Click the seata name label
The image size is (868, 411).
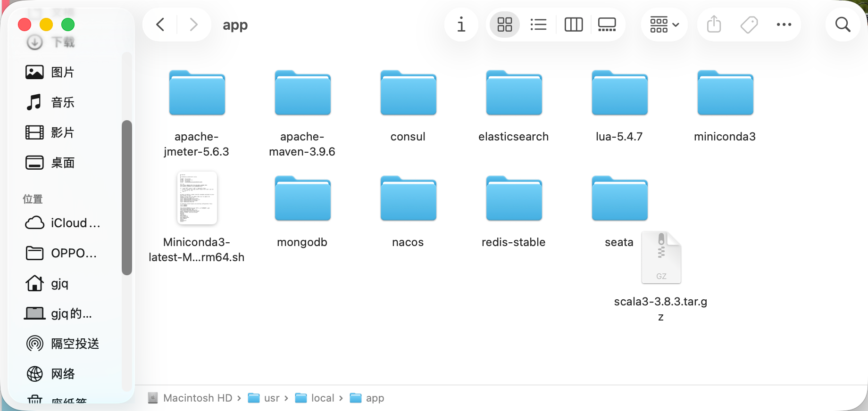tap(619, 242)
